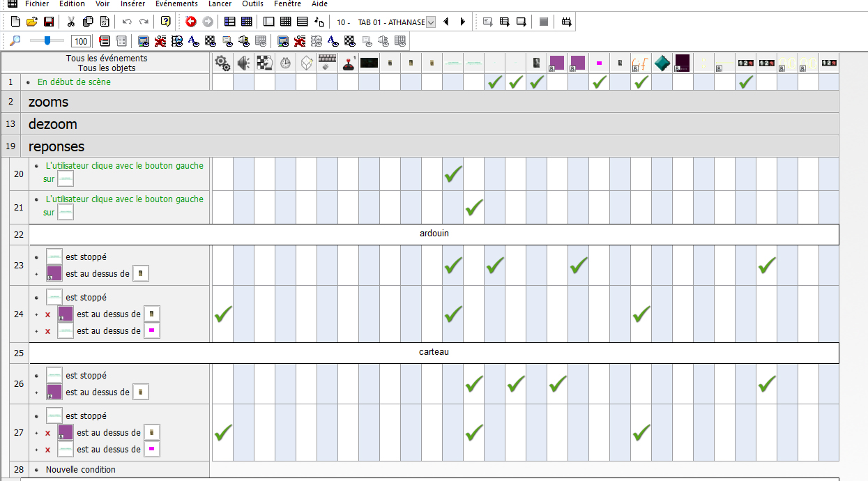The height and width of the screenshot is (481, 868).
Task: Click the zoom slider handle
Action: (47, 41)
